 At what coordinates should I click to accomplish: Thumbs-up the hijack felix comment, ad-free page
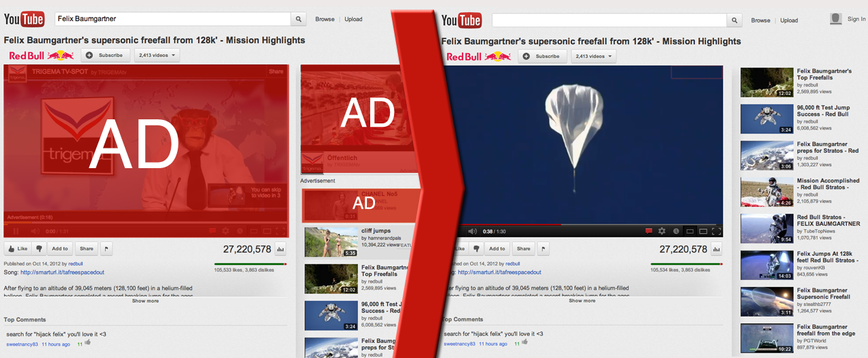coord(526,343)
